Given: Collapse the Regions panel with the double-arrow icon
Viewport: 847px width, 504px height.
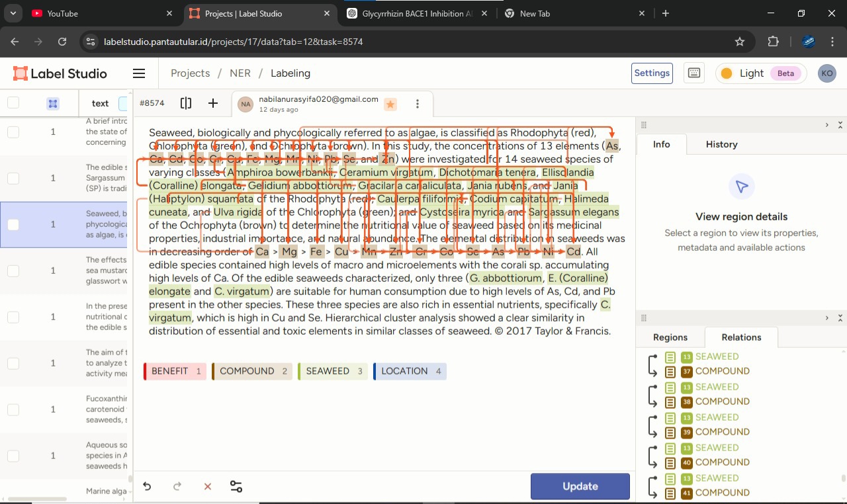Looking at the screenshot, I should click(840, 317).
